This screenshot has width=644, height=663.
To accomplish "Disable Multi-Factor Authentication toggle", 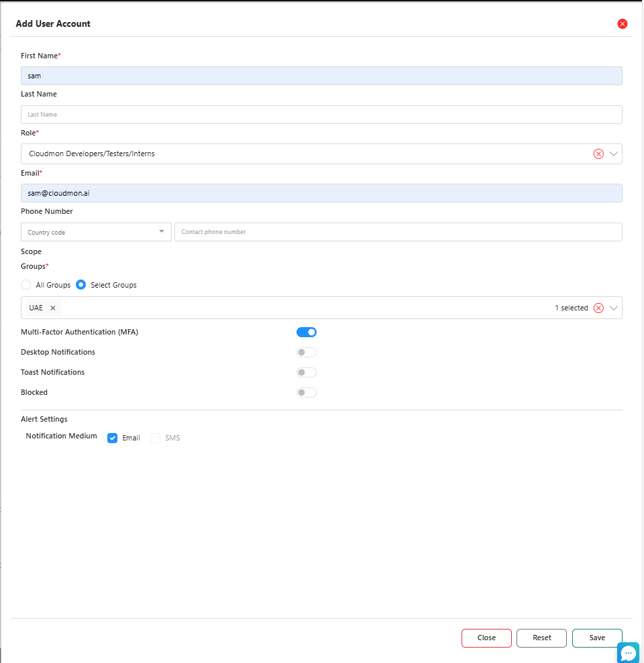I will [307, 332].
